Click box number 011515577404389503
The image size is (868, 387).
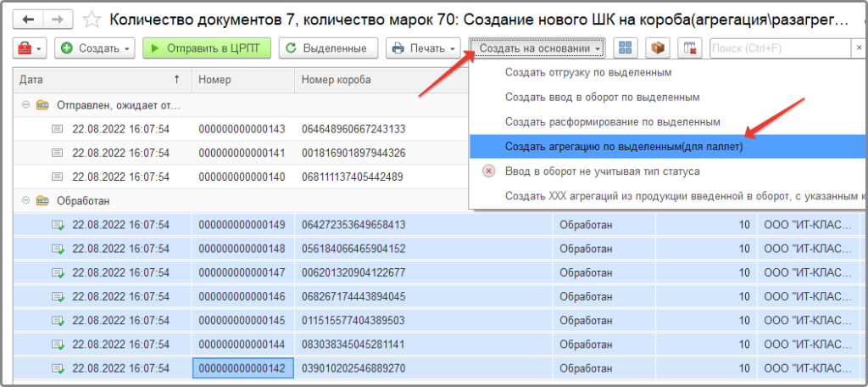tap(353, 321)
